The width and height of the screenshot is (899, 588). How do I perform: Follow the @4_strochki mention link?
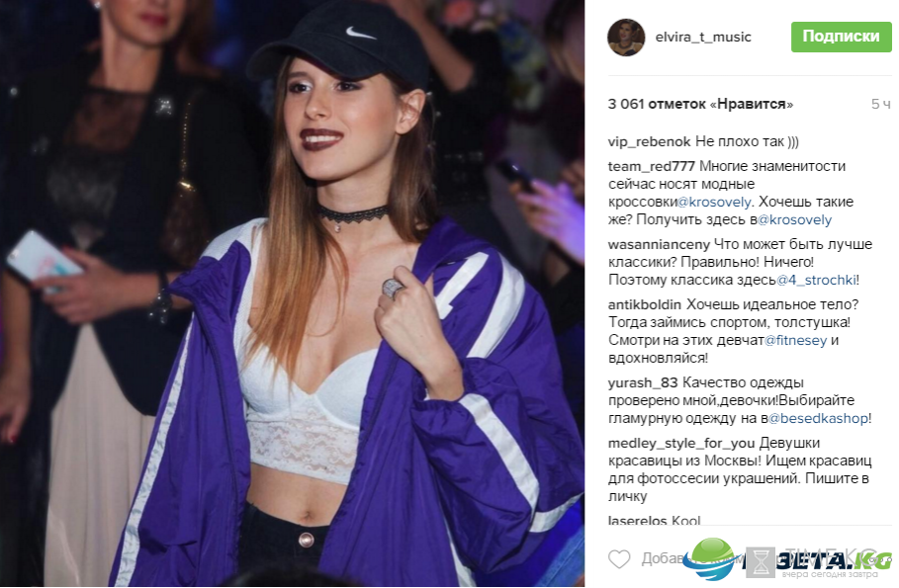[x=817, y=281]
